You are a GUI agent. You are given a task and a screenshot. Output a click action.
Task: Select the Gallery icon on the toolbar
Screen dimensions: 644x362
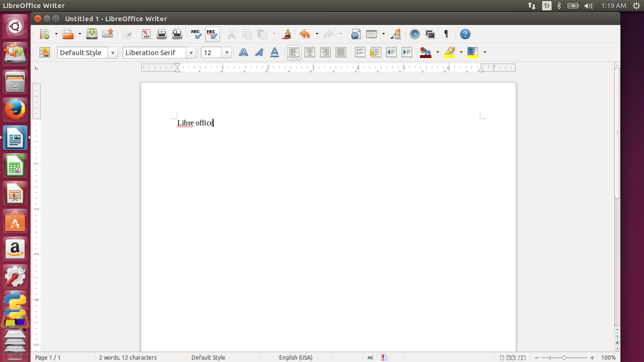pos(430,34)
